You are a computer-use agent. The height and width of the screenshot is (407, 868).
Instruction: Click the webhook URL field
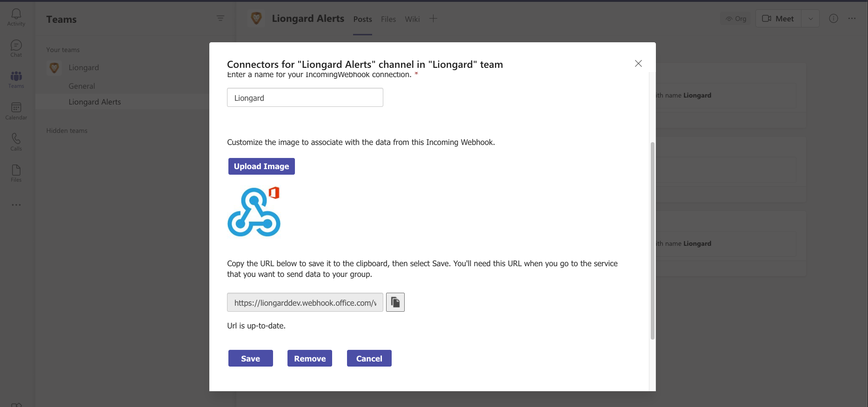click(305, 302)
